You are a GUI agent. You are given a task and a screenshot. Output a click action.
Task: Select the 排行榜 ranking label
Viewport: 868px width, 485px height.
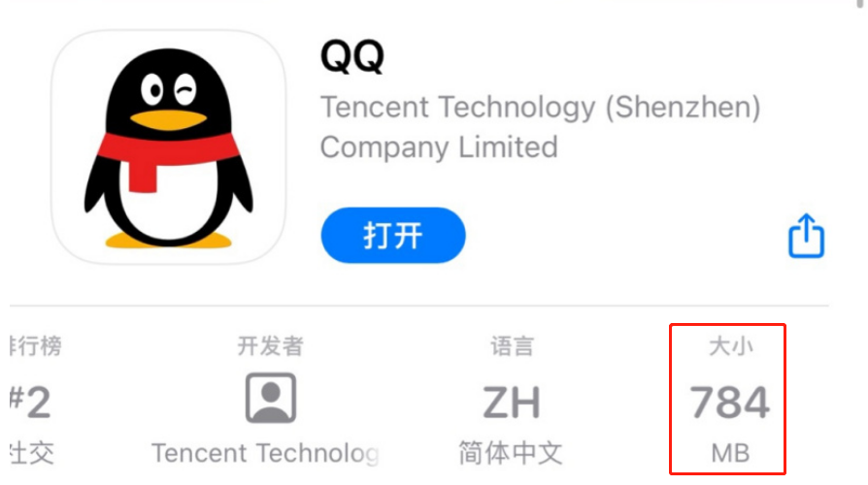click(35, 346)
